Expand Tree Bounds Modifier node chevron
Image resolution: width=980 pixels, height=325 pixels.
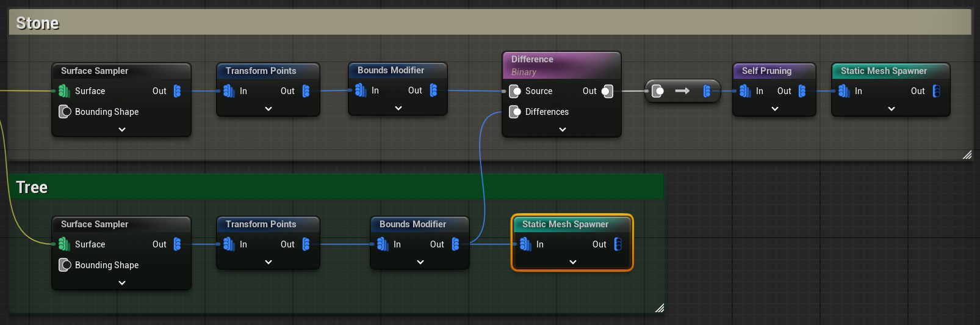420,262
